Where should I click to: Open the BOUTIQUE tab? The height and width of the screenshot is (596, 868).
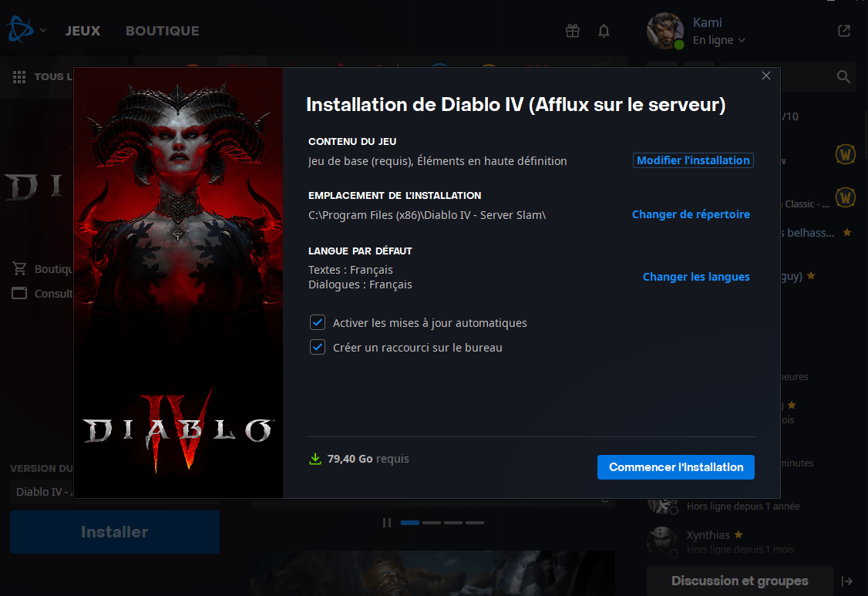pos(162,31)
